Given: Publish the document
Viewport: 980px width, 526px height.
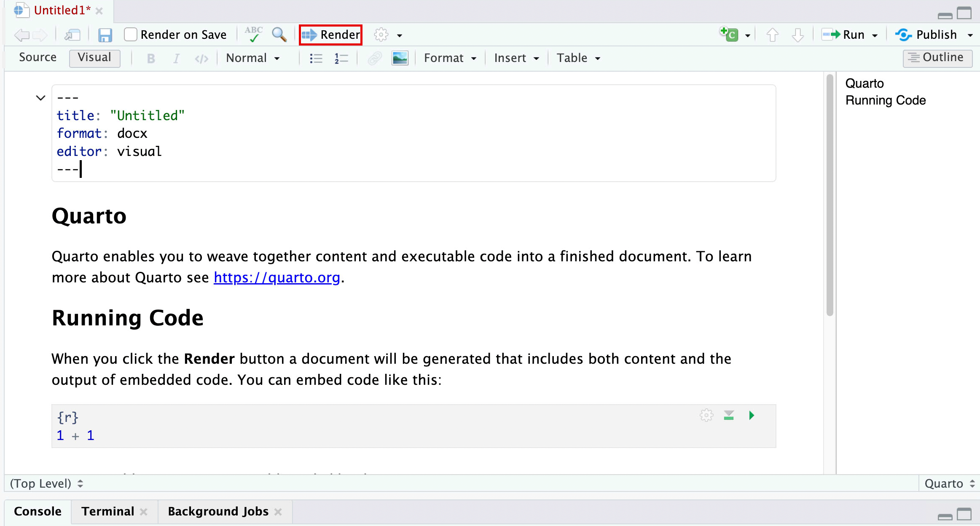Looking at the screenshot, I should [926, 35].
